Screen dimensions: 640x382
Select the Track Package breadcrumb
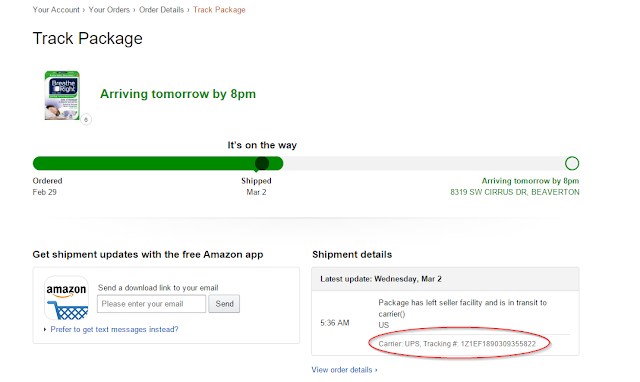coord(219,10)
